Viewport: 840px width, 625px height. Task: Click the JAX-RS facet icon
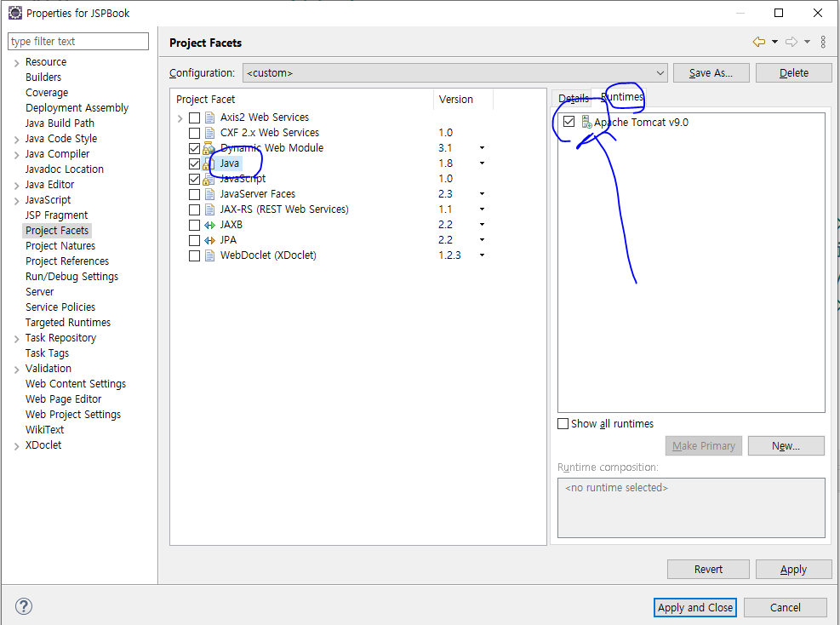tap(210, 209)
